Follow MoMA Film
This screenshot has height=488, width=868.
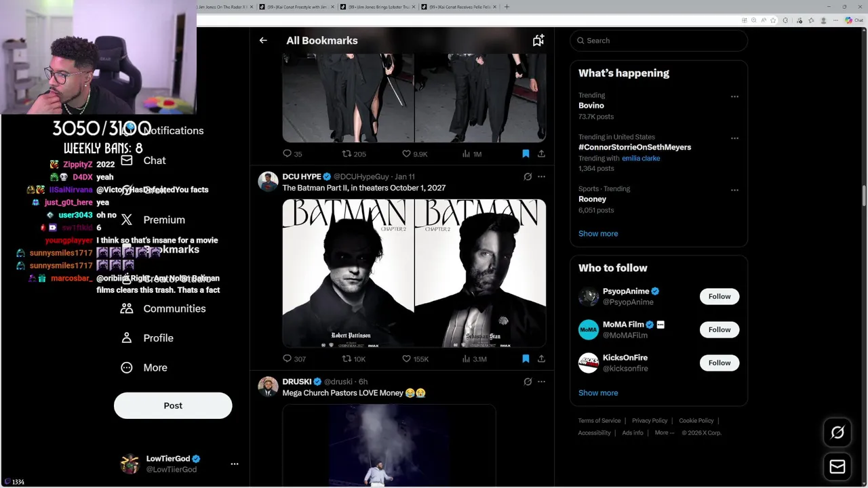point(719,329)
